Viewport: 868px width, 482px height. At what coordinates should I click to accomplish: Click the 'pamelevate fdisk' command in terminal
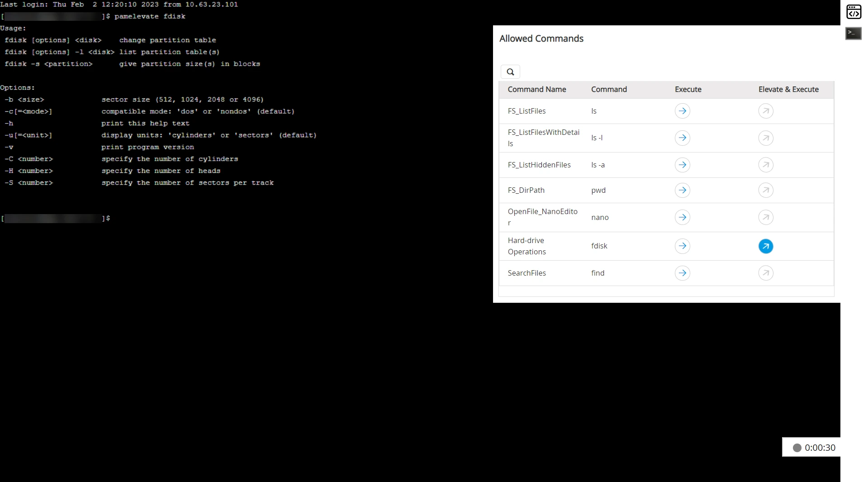point(150,16)
